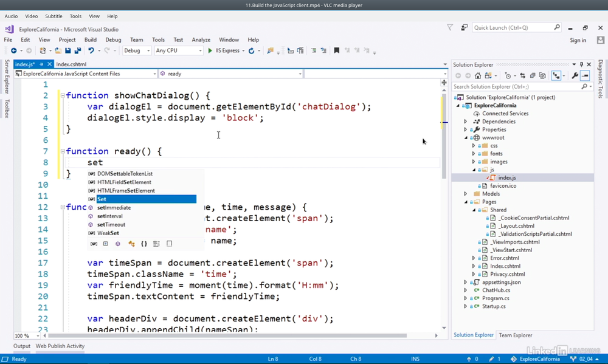Click the Solution Explorer Home icon
Image resolution: width=608 pixels, height=364 pixels.
[478, 76]
